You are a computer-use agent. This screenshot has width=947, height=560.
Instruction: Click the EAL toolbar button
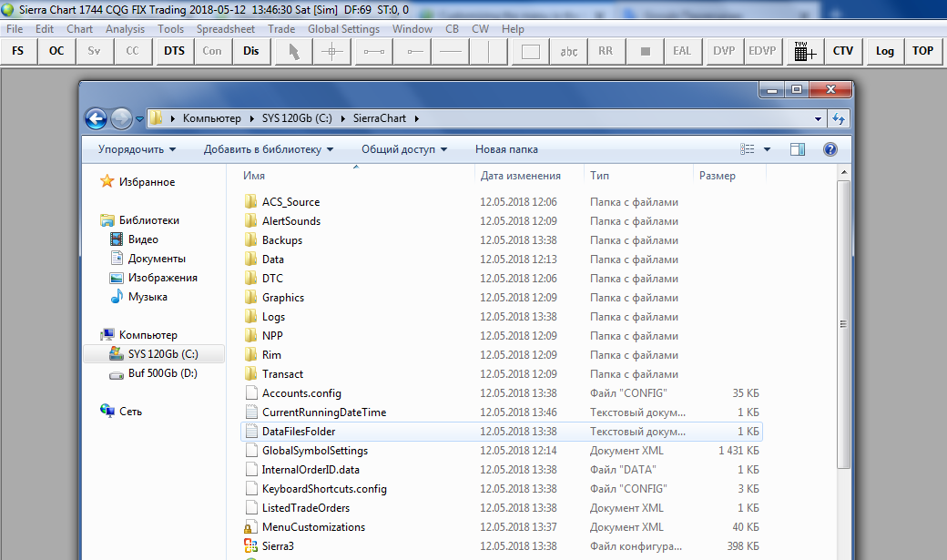[682, 51]
